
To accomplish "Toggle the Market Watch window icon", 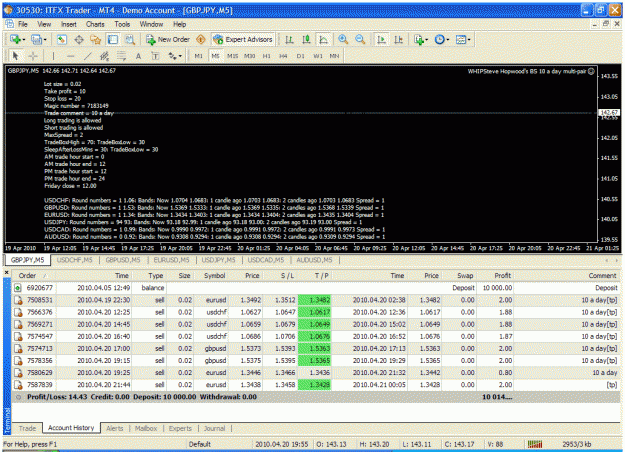I will (61, 39).
